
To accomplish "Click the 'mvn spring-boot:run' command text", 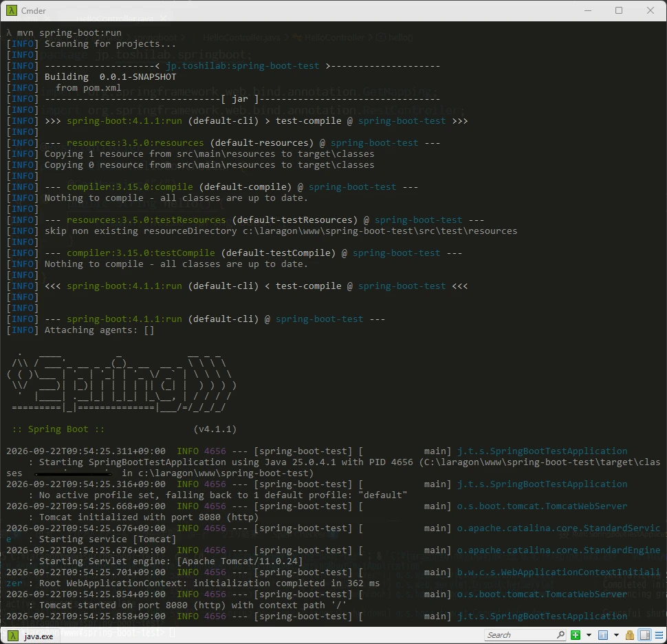I will click(x=69, y=32).
